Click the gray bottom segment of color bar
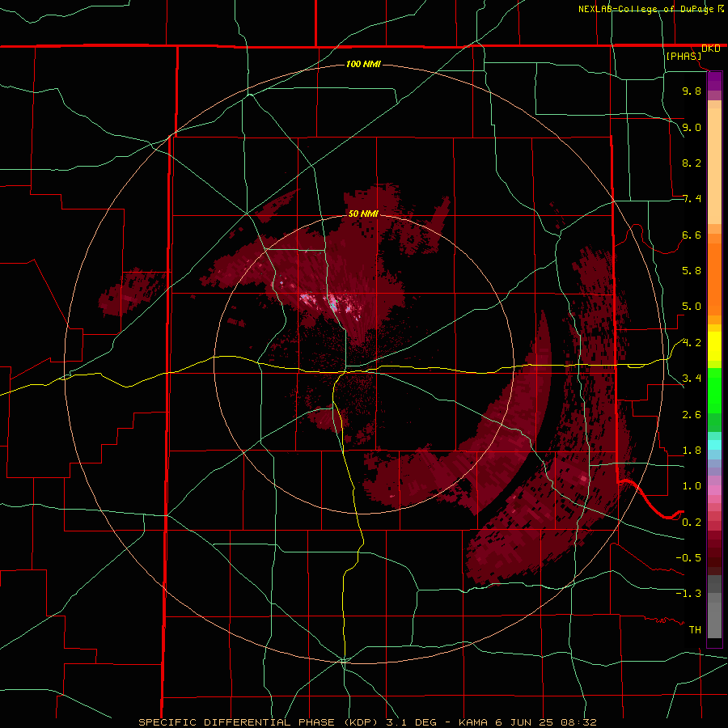This screenshot has width=728, height=728. (714, 621)
